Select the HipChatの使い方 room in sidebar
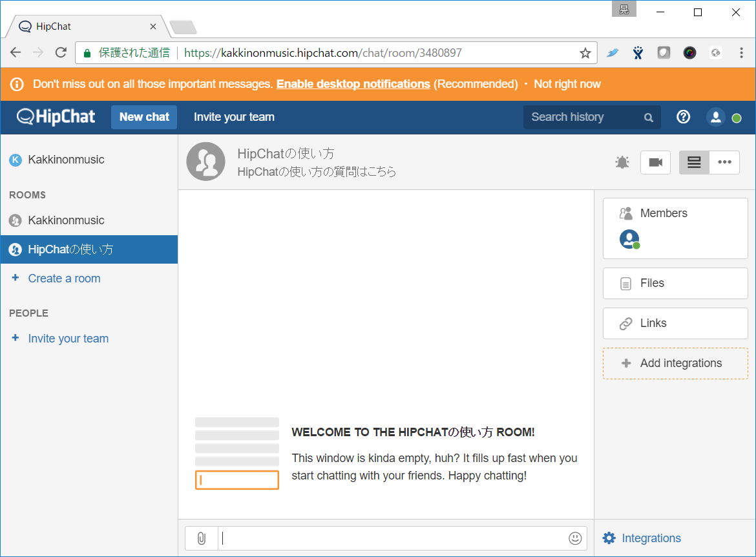The height and width of the screenshot is (557, 756). (x=89, y=249)
